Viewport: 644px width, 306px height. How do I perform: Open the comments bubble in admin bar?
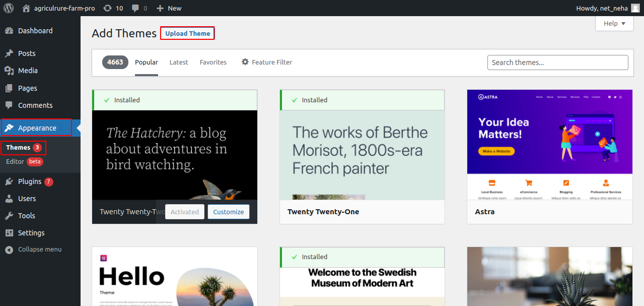coord(139,8)
